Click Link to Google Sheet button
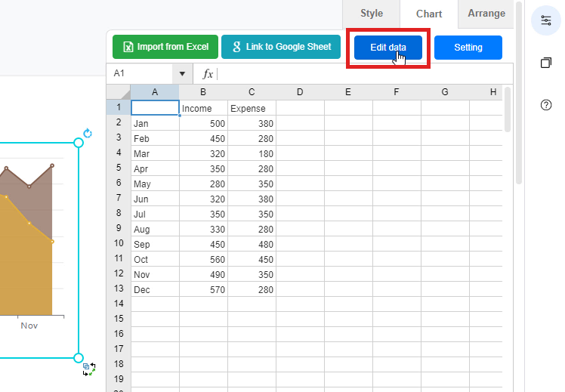565x392 pixels. (281, 47)
